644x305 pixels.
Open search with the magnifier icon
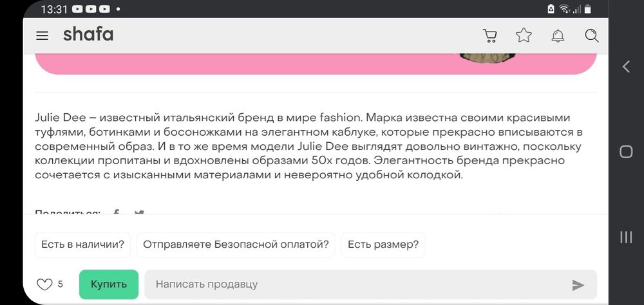click(x=592, y=35)
